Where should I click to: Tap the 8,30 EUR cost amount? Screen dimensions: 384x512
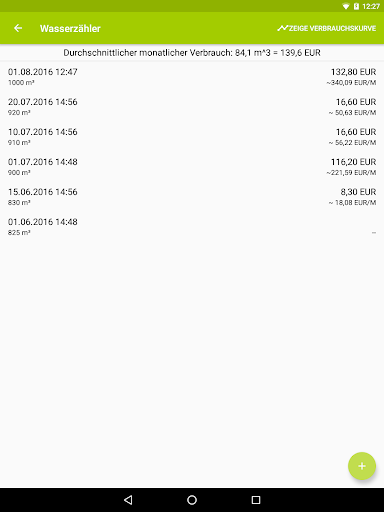click(358, 192)
